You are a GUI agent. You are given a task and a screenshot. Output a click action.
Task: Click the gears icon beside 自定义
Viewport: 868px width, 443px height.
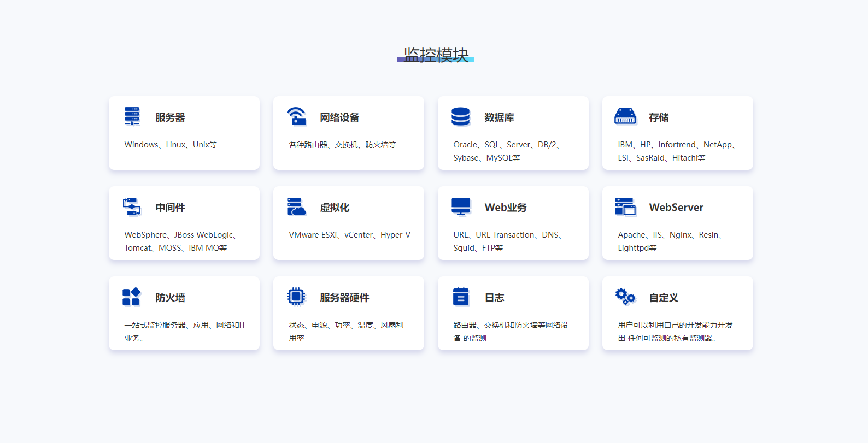coord(625,297)
